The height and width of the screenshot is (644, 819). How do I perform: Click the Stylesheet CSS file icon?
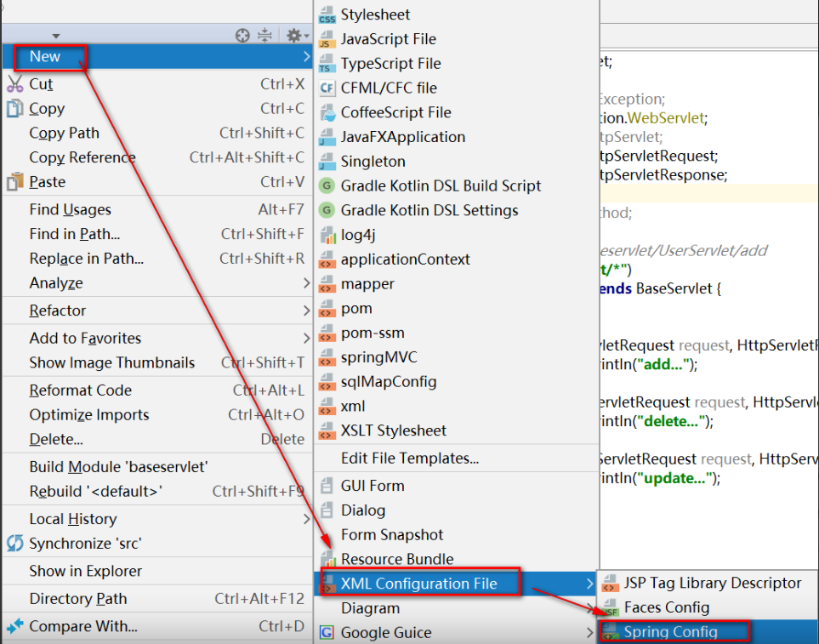point(327,14)
